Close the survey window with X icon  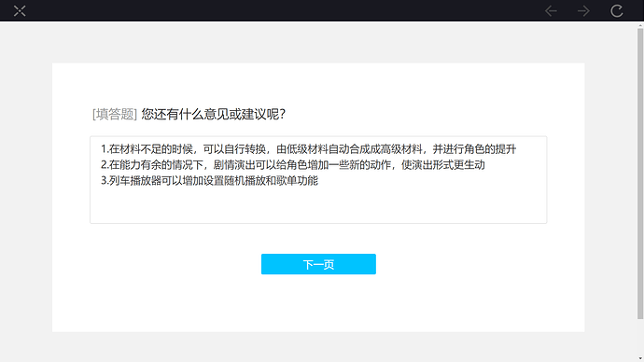pyautogui.click(x=20, y=10)
